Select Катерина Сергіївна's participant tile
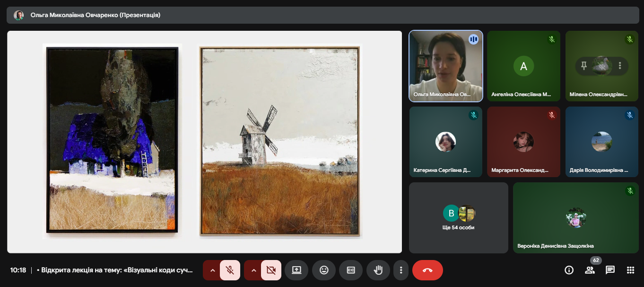This screenshot has height=287, width=644. (x=445, y=142)
